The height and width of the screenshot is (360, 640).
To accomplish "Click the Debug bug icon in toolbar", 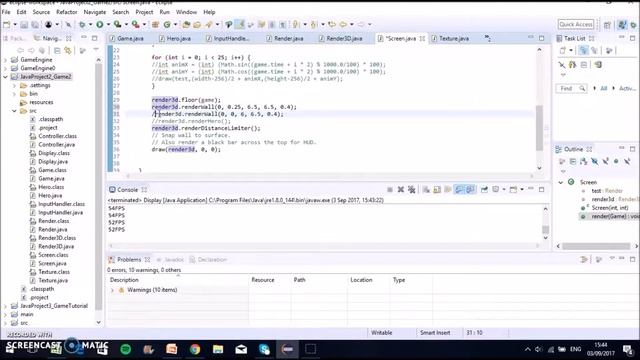I will coord(82,25).
